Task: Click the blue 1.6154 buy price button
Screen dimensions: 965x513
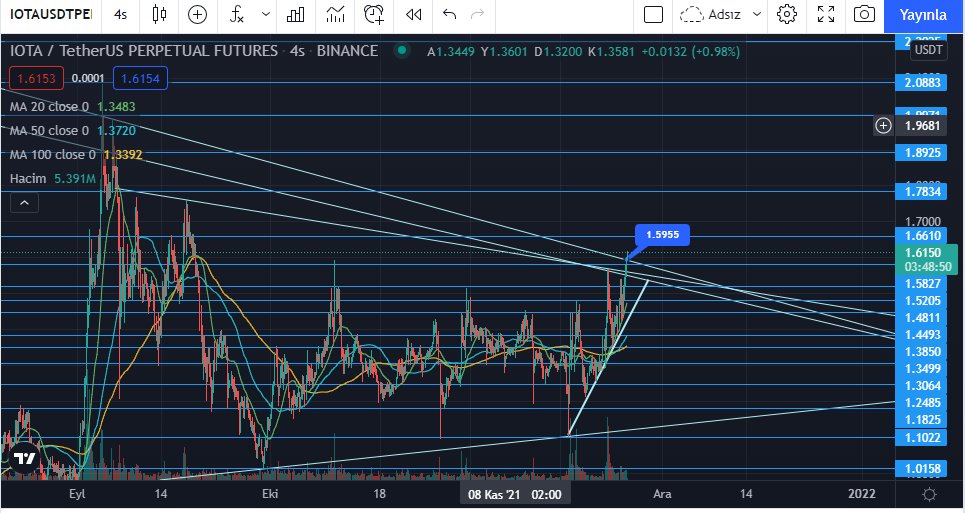Action: [140, 79]
